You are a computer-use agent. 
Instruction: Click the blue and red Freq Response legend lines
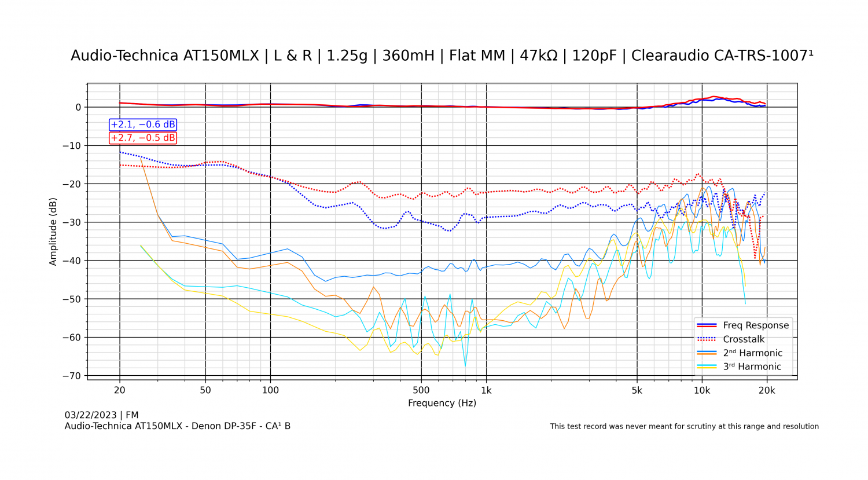coord(707,325)
